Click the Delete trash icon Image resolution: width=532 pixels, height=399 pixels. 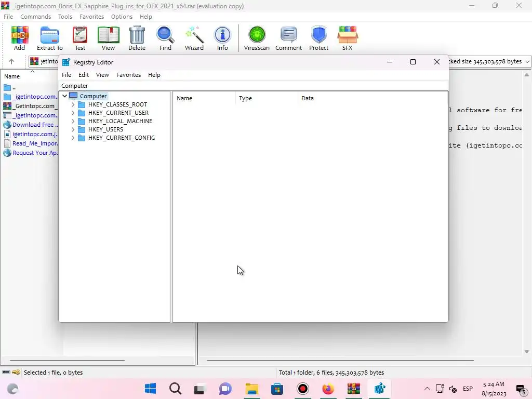(137, 38)
